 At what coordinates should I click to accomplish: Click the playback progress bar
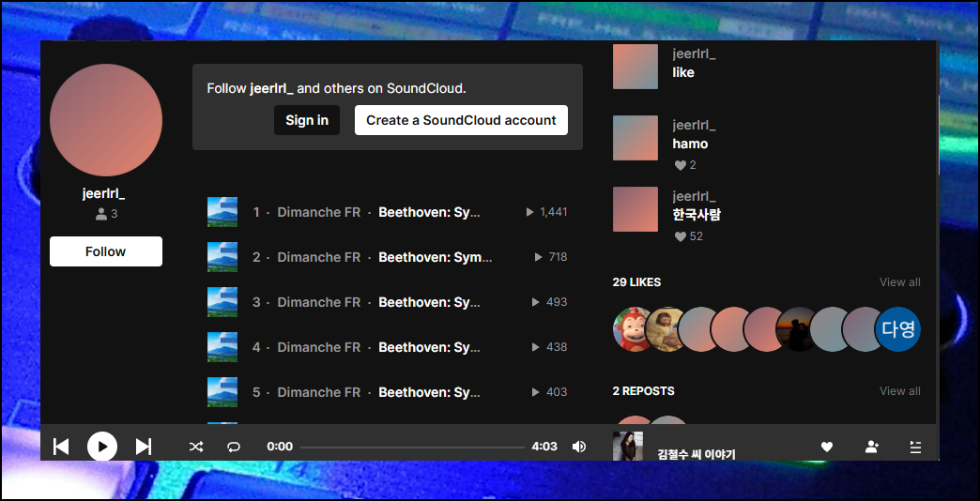(412, 448)
